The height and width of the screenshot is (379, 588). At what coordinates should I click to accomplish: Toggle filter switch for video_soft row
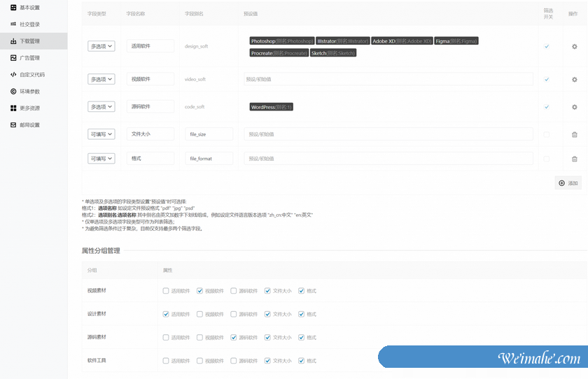(x=547, y=80)
